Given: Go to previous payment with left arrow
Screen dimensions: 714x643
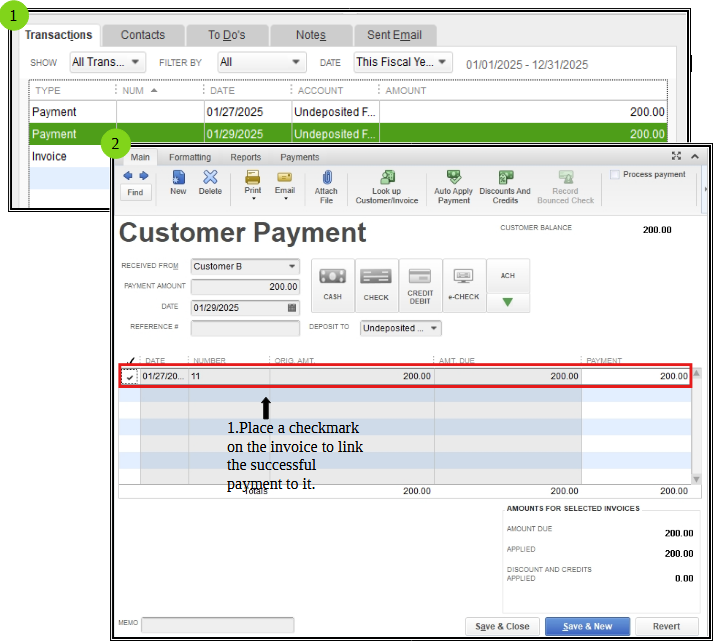Looking at the screenshot, I should pyautogui.click(x=128, y=176).
